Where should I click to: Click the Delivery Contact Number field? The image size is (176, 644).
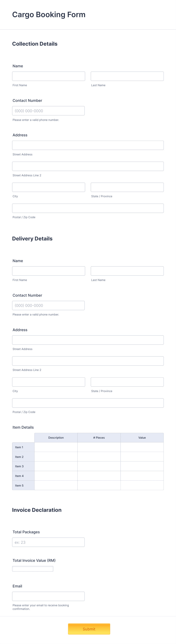pyautogui.click(x=48, y=305)
